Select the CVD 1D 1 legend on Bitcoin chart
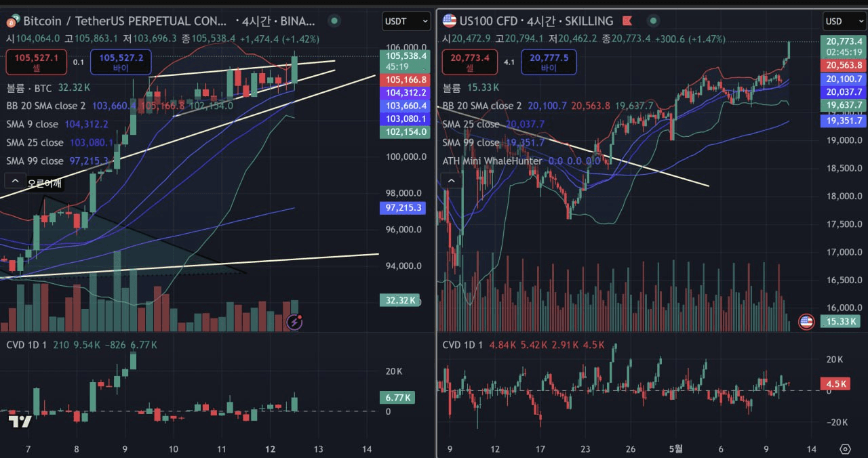The width and height of the screenshot is (868, 458). click(x=26, y=345)
